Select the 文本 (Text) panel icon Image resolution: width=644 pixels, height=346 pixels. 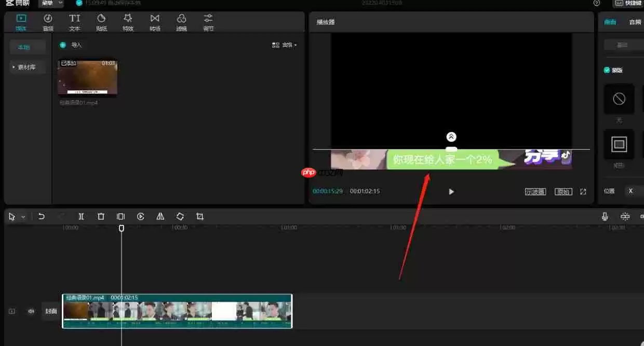tap(74, 22)
